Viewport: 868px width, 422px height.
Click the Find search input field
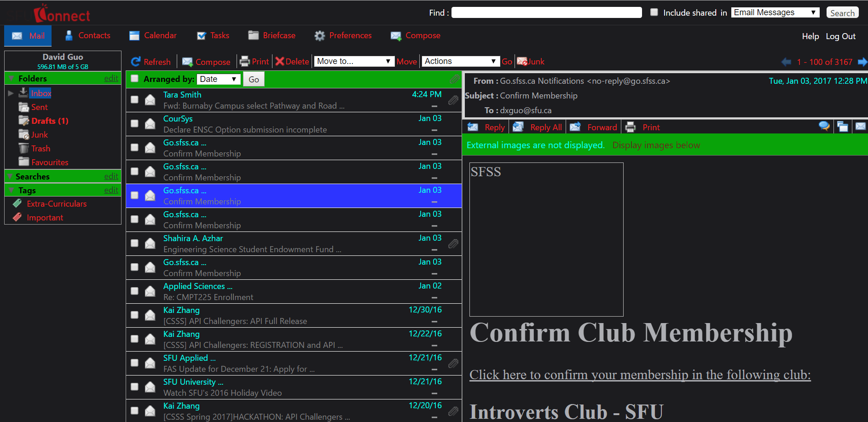coord(546,12)
